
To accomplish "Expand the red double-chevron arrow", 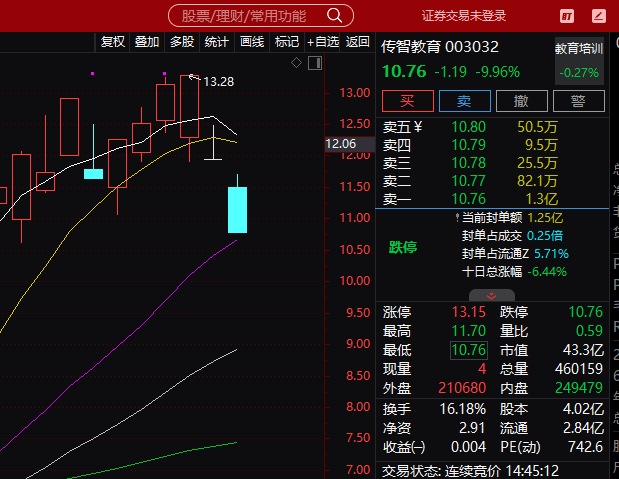I will [x=491, y=296].
